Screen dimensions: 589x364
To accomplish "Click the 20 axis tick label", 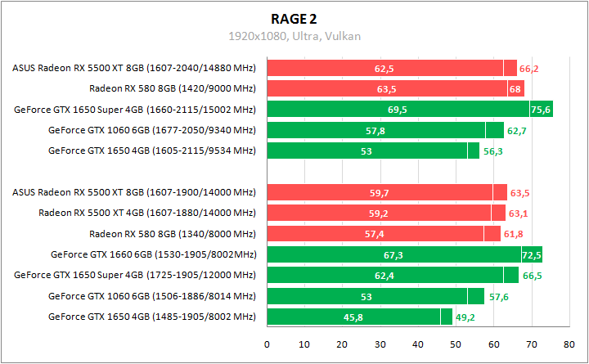I will coord(342,344).
